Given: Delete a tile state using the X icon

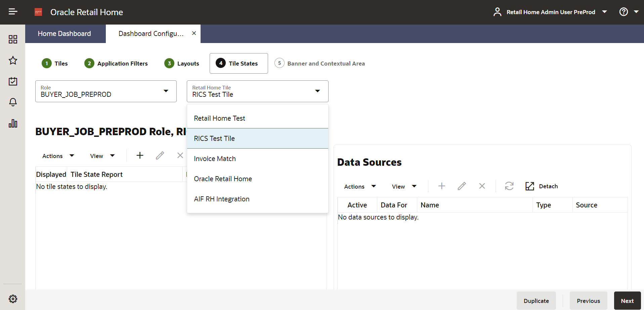Looking at the screenshot, I should 180,155.
